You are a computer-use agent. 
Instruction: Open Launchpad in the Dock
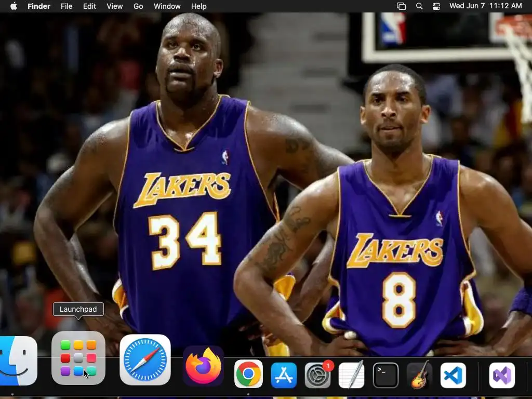click(78, 358)
